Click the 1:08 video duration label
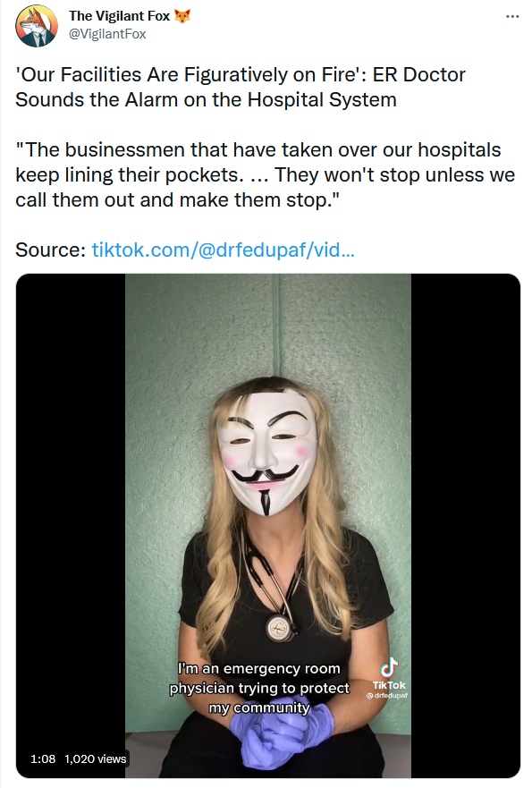Screen dimensions: 532x788 [x=43, y=758]
